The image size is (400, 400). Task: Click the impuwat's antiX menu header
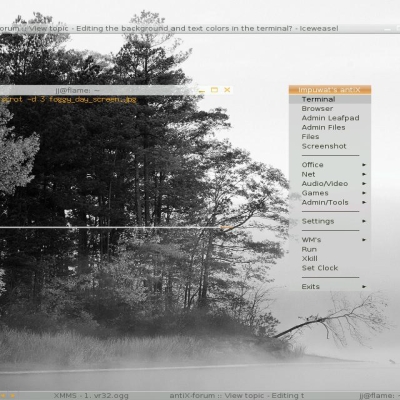(330, 90)
